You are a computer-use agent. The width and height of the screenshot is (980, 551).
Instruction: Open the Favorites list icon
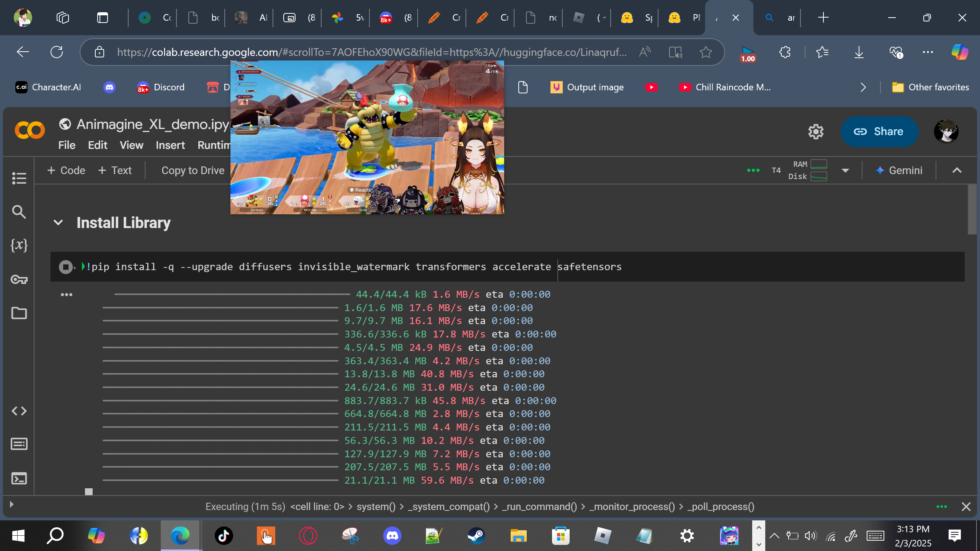pyautogui.click(x=822, y=52)
